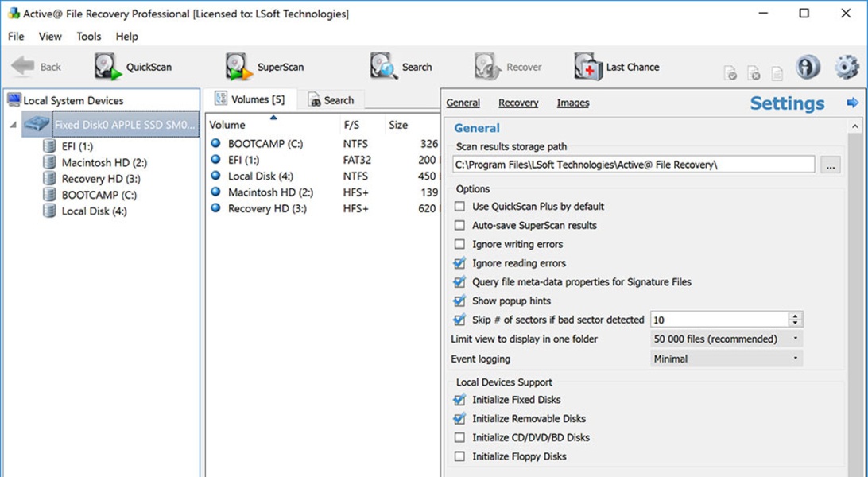
Task: Collapse the Fixed Disk0 tree node
Action: 13,125
